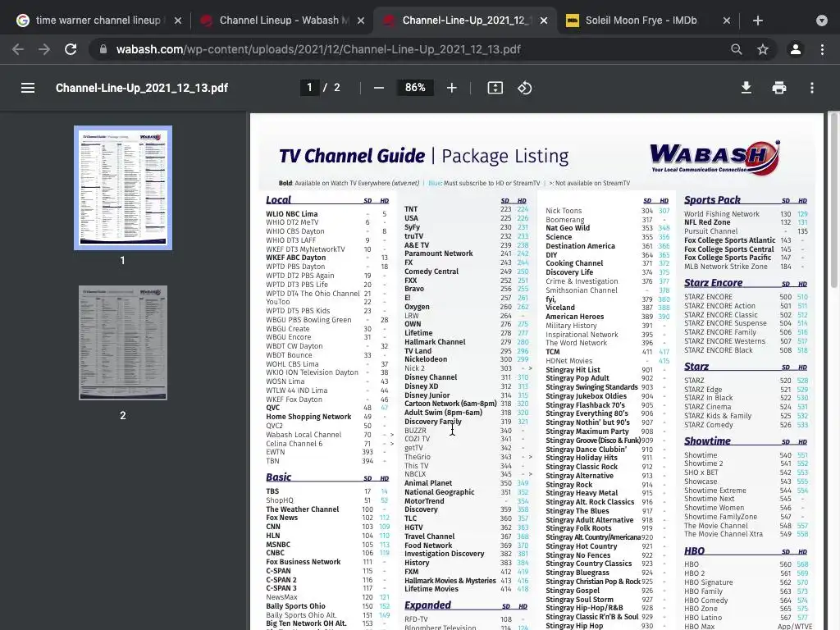This screenshot has width=840, height=630.
Task: Click Fox Business Network entry
Action: click(304, 562)
